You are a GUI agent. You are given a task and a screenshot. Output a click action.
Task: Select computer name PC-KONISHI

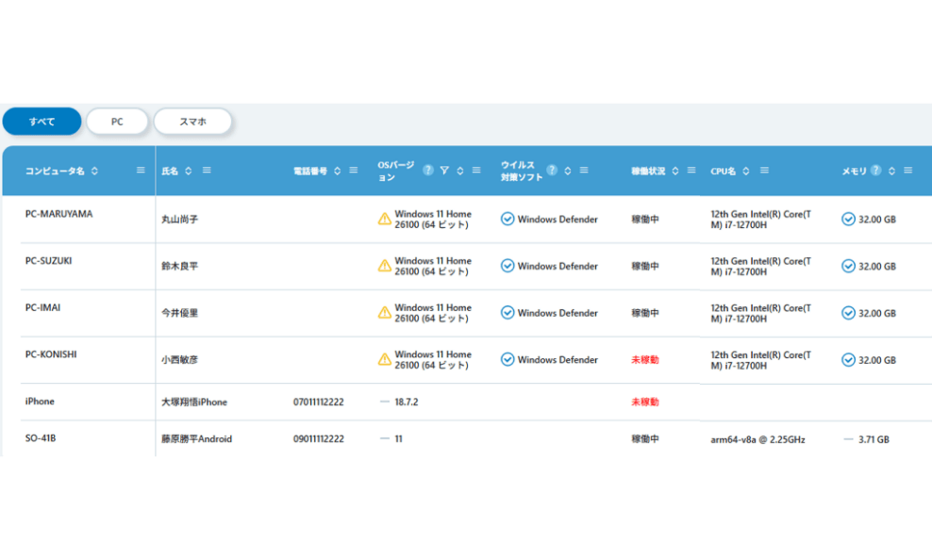tap(51, 354)
